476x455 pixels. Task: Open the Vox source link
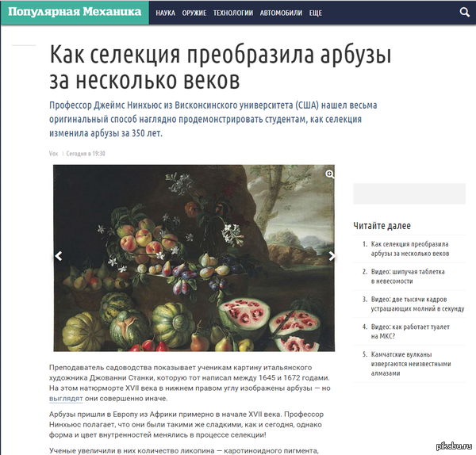click(53, 154)
